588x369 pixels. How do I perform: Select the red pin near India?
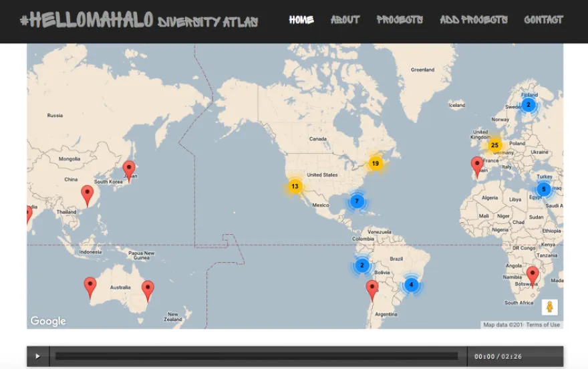pos(29,215)
